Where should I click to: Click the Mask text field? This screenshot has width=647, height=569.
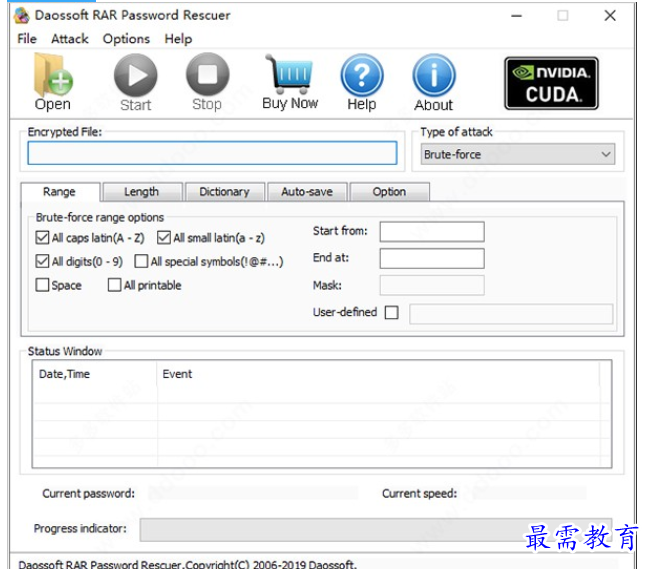pos(432,286)
